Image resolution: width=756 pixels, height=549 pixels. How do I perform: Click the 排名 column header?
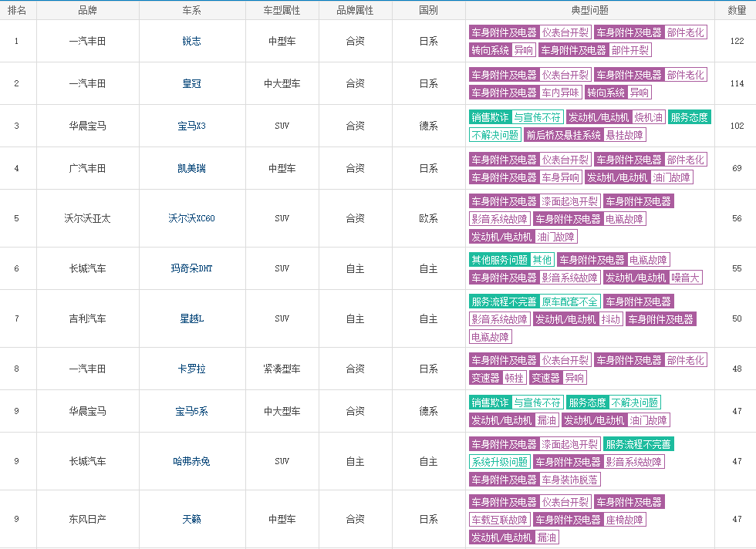tap(17, 10)
